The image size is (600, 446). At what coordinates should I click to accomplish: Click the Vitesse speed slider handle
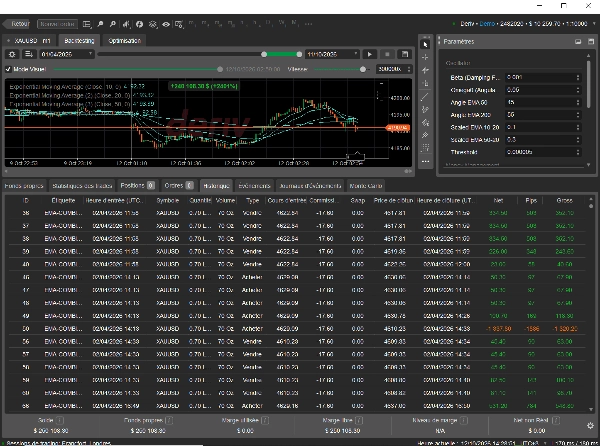coord(363,69)
